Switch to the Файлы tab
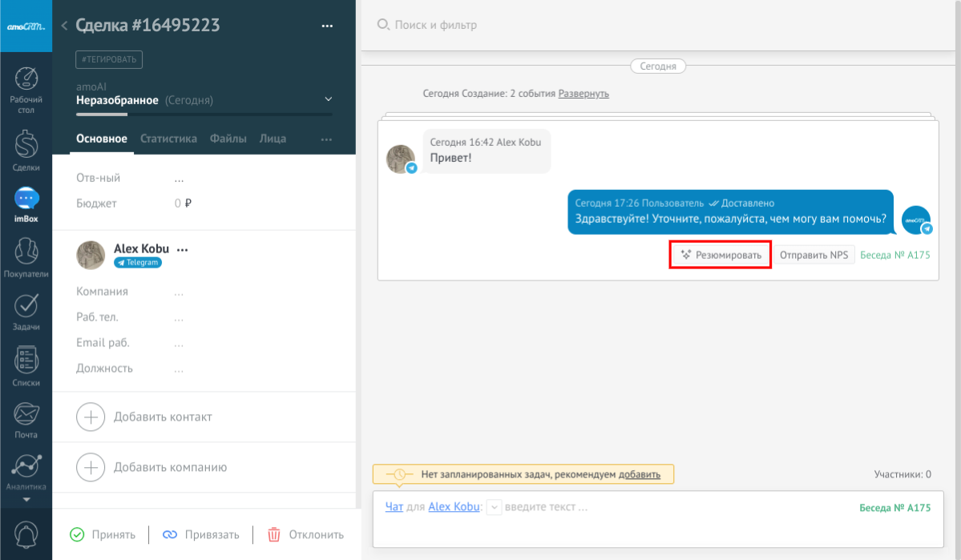This screenshot has width=961, height=560. 228,139
